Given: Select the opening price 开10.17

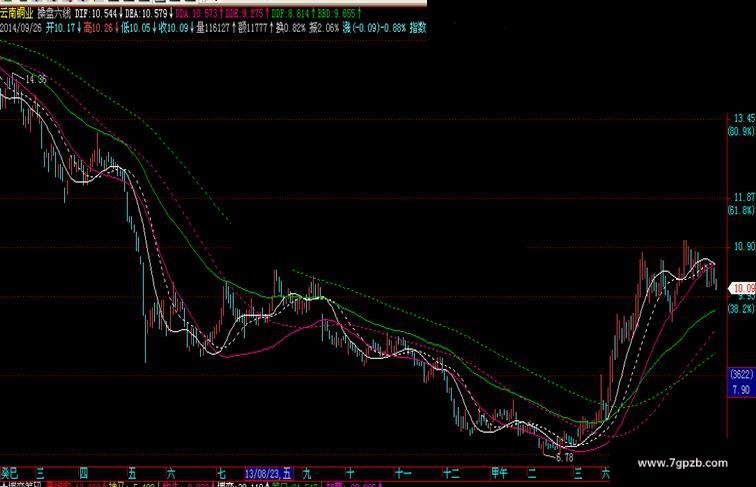Looking at the screenshot, I should [60, 28].
